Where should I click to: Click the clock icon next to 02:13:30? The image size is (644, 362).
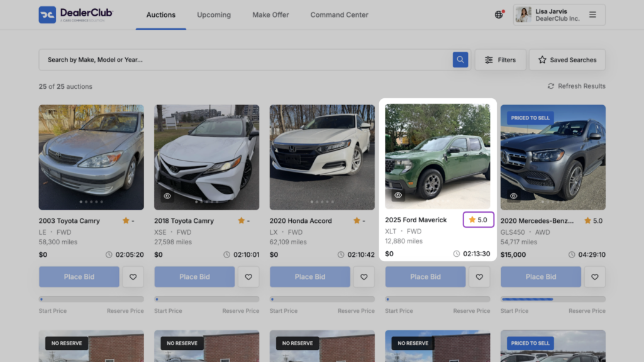[457, 254]
